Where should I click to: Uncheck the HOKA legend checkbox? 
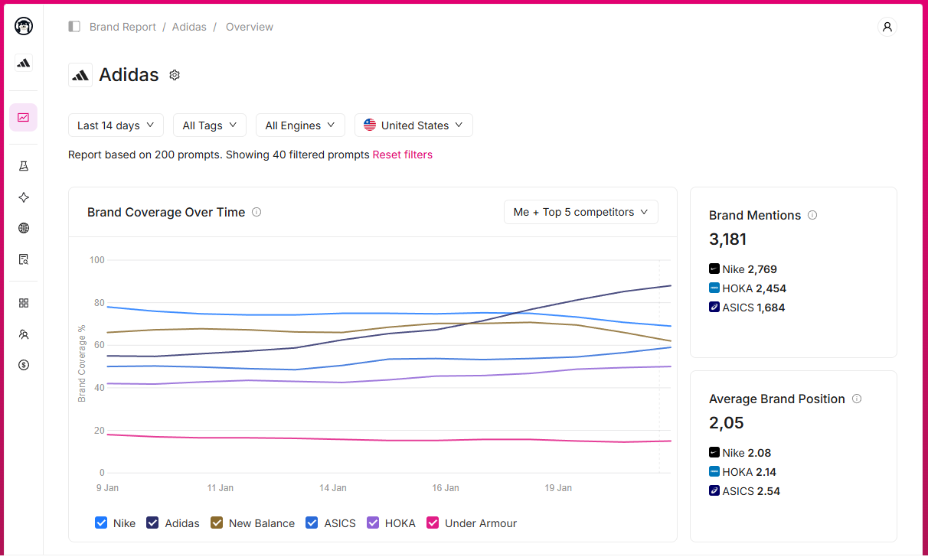(373, 523)
